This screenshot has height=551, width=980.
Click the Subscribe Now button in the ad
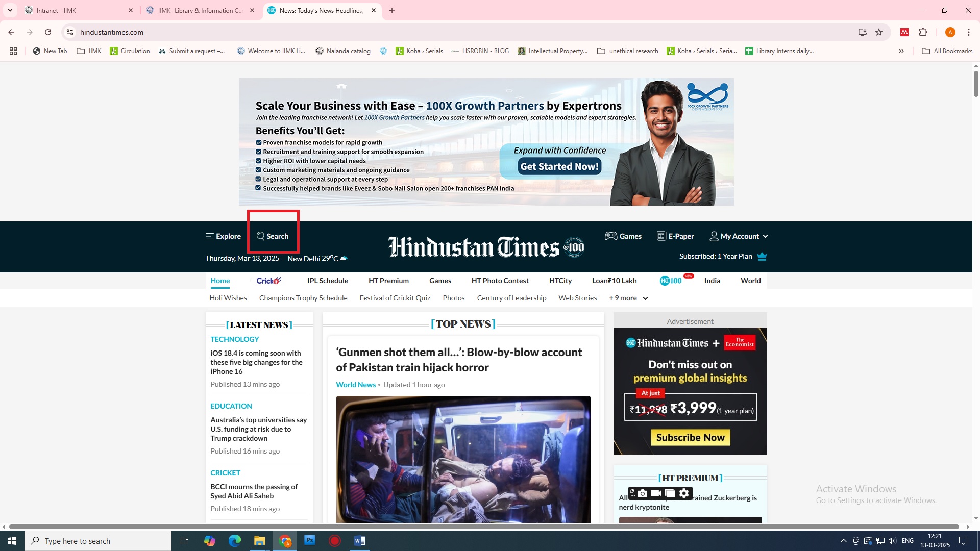[690, 437]
